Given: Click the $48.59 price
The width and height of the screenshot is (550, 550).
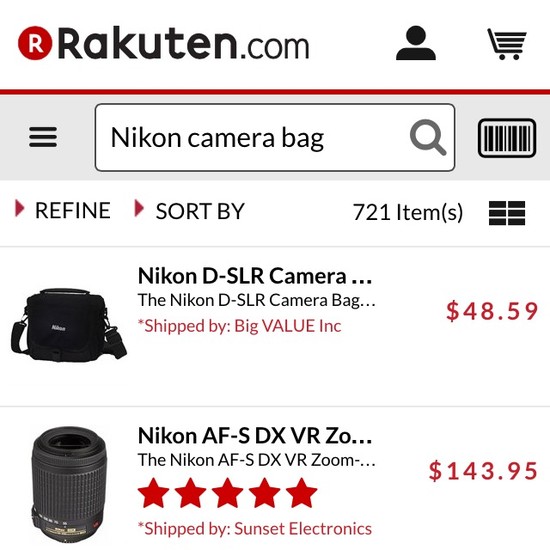Looking at the screenshot, I should [x=492, y=311].
